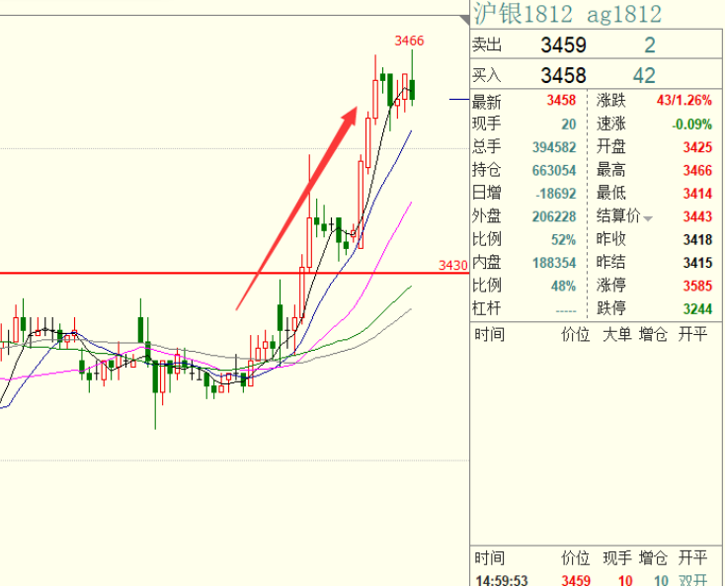Click the 最高 value 3466 in the quote panel
726x588 pixels.
click(697, 171)
